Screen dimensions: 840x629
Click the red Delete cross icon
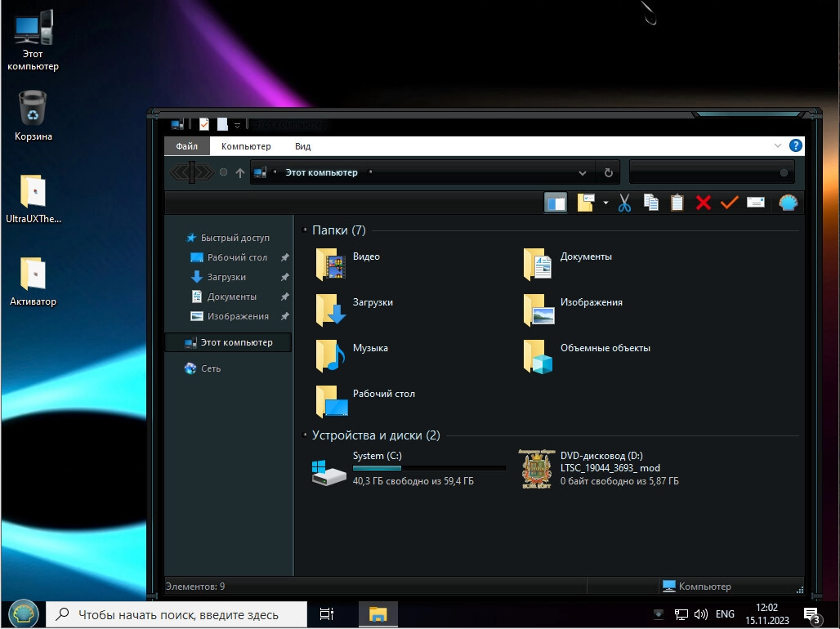(x=703, y=203)
